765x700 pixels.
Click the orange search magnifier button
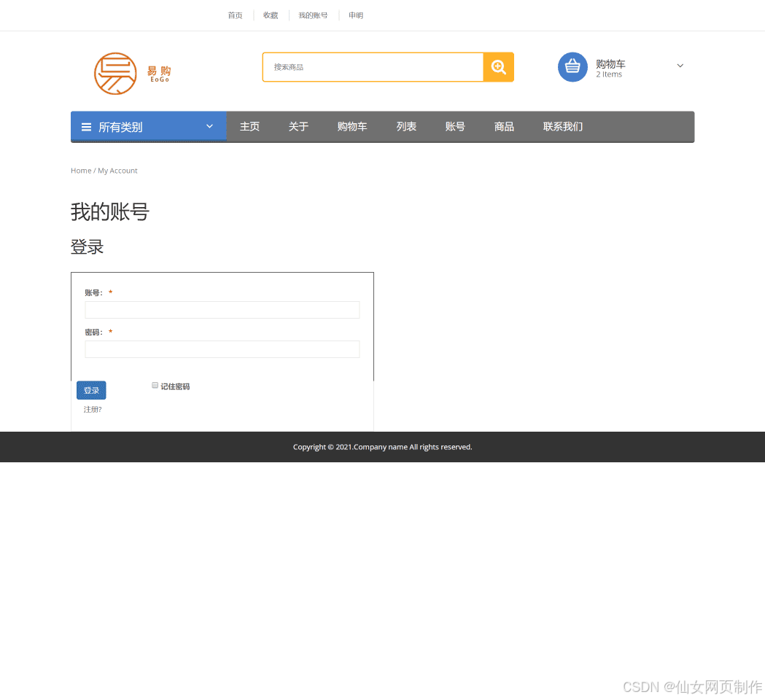(498, 67)
